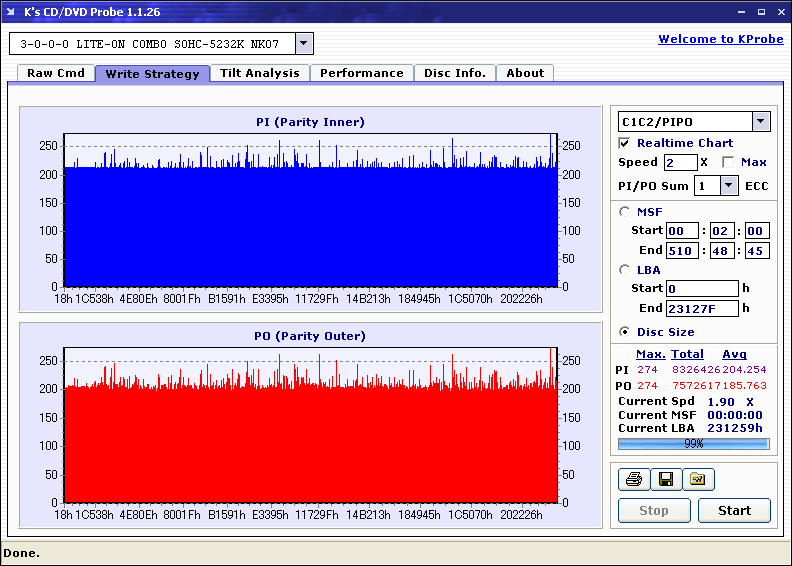Screen dimensions: 792x566
Task: Select the MSF radio button
Action: [x=625, y=211]
